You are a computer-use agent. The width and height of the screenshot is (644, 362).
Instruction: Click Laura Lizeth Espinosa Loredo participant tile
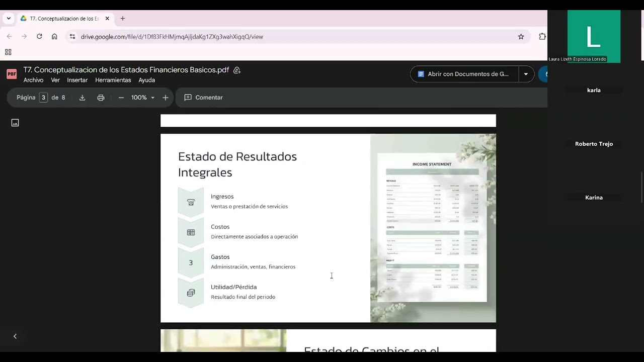[594, 36]
